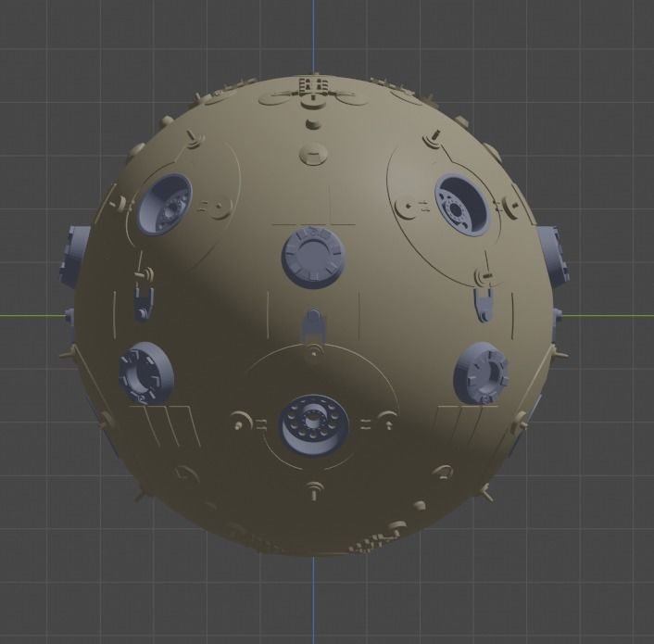
Task: Pick the lower-left blue ring fitting
Action: coord(145,373)
